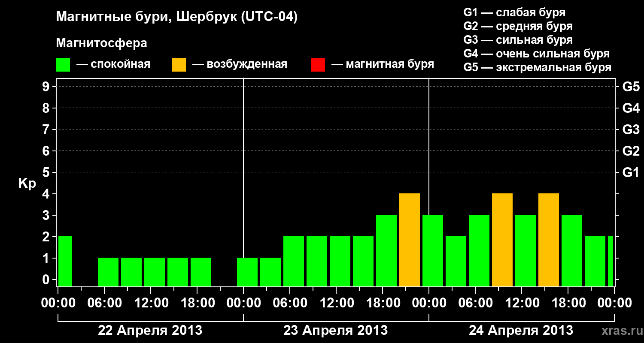Click the '— возбужденная' legend label
Screen dimensions: 644x343
click(x=240, y=65)
